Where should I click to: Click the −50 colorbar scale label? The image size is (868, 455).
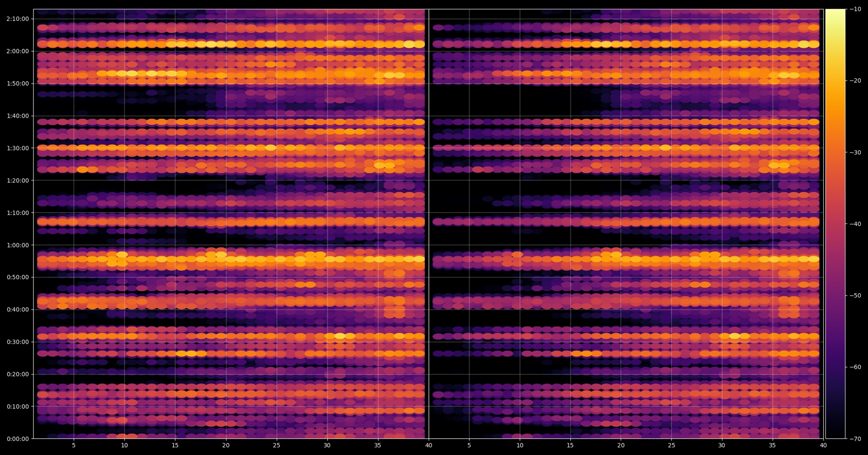pos(855,295)
